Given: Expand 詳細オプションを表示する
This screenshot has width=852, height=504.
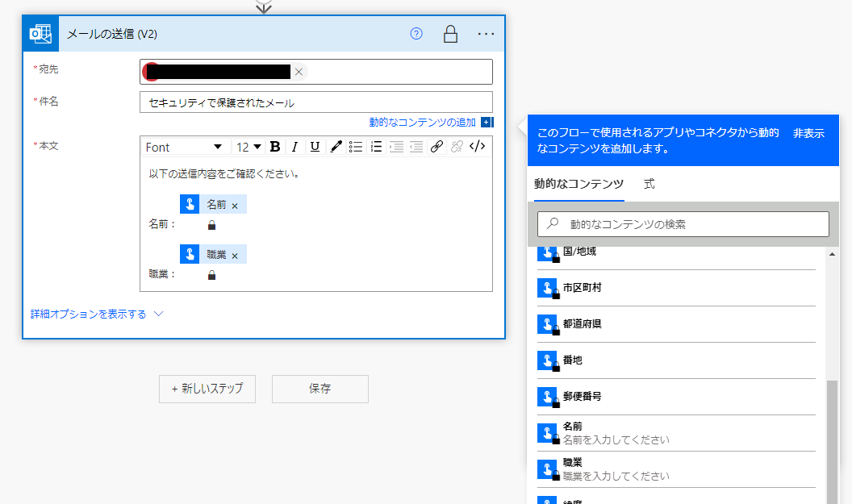Looking at the screenshot, I should pos(97,314).
